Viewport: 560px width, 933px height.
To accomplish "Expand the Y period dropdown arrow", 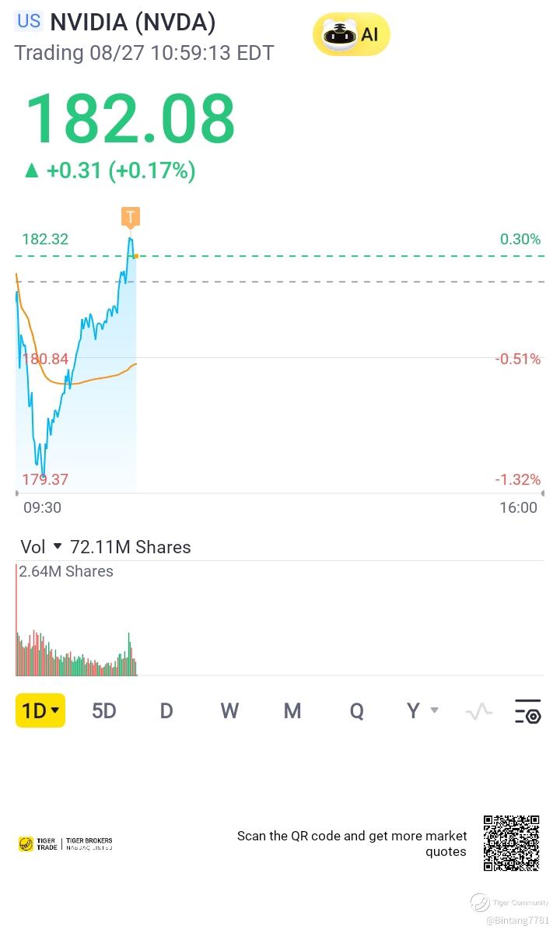I will 435,710.
